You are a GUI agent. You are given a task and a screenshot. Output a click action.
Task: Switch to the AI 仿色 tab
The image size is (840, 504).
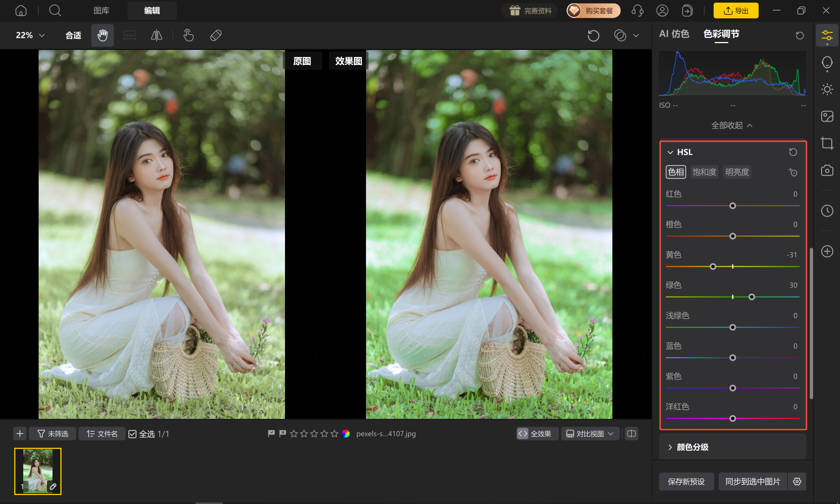[x=674, y=34]
